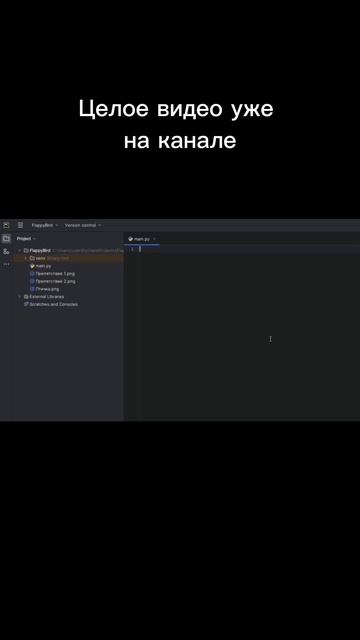
Task: Select the FlappyBird root folder
Action: point(40,250)
